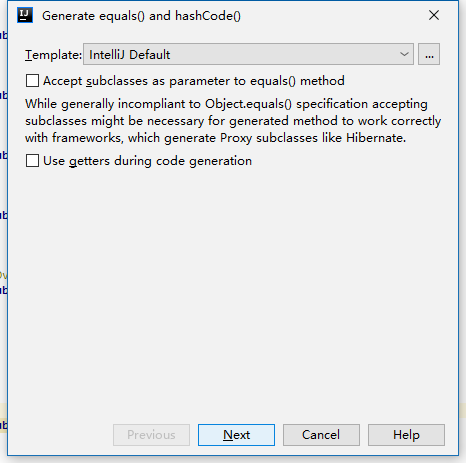The image size is (466, 463).
Task: Click the dialog title text
Action: (x=141, y=16)
